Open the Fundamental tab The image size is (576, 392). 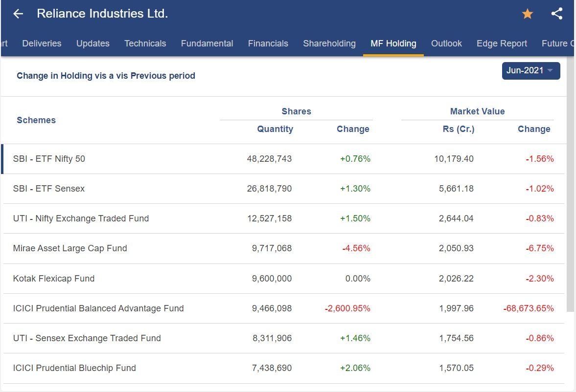tap(207, 44)
